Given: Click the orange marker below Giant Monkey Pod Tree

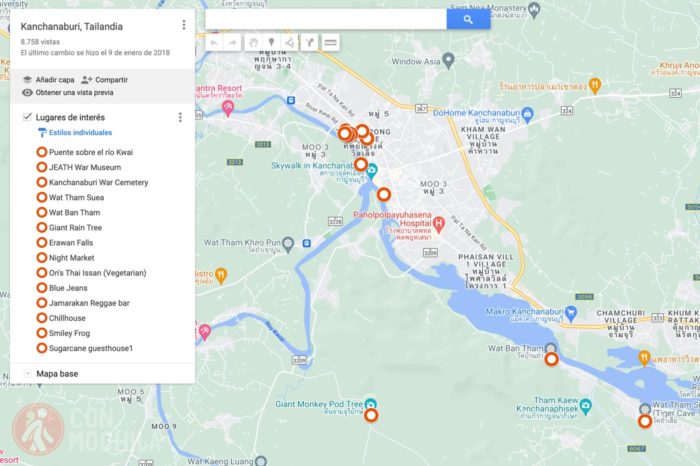Looking at the screenshot, I should [x=371, y=416].
